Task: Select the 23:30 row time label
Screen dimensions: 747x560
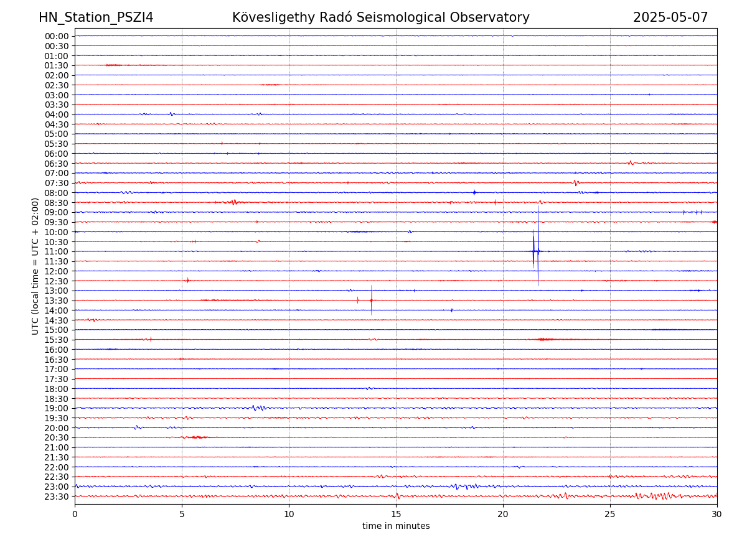Action: pyautogui.click(x=56, y=497)
